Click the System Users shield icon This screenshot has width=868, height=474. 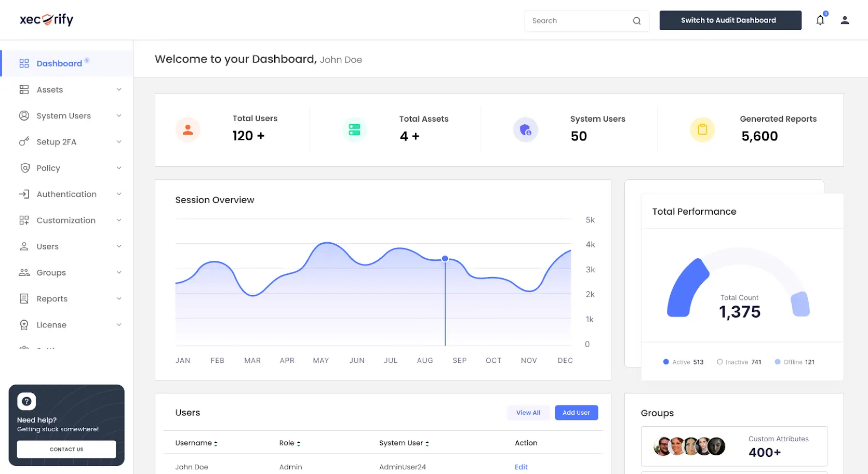[525, 130]
